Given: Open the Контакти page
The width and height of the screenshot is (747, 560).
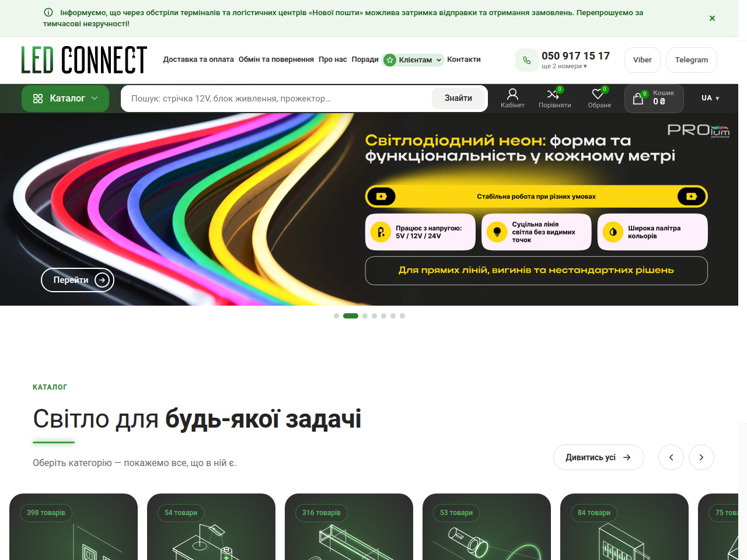Looking at the screenshot, I should coord(464,60).
